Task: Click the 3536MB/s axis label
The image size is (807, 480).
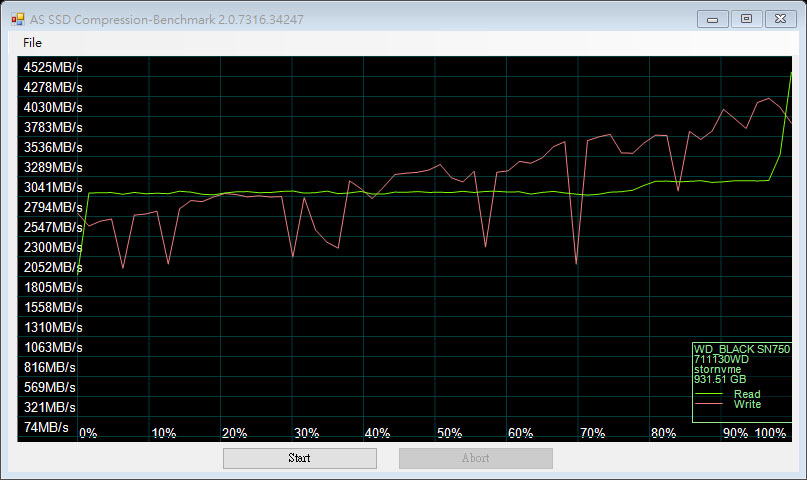Action: [x=53, y=148]
